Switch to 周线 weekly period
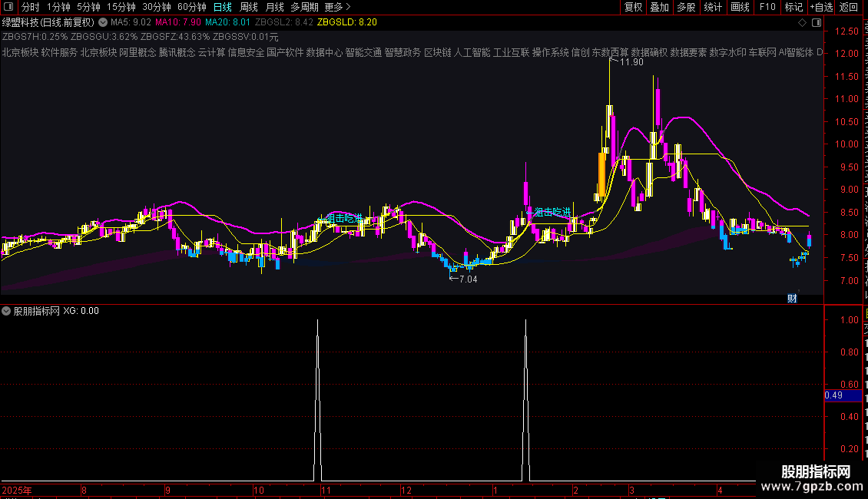 [249, 7]
